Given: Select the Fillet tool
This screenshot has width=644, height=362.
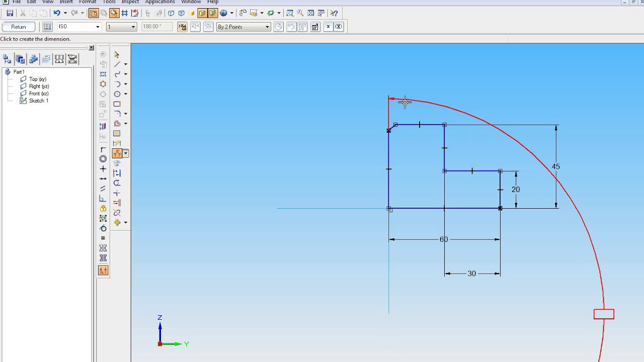Looking at the screenshot, I should 117,114.
